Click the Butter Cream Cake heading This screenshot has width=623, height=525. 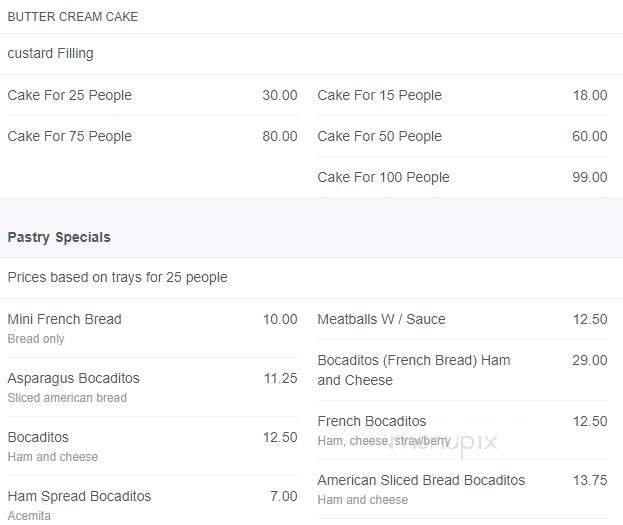pos(73,17)
